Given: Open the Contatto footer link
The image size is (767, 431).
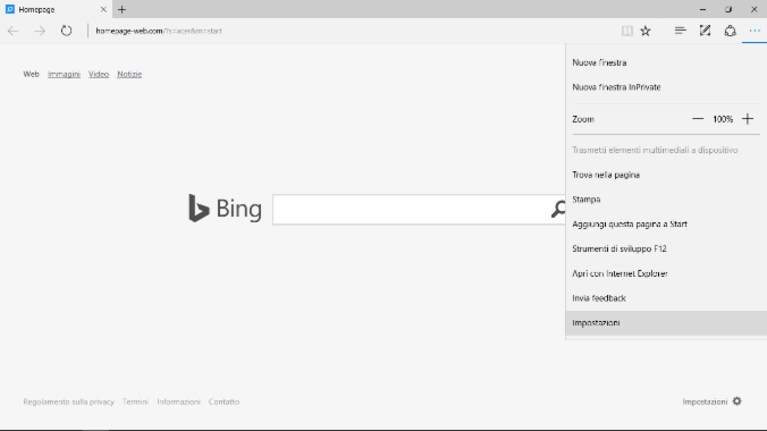Looking at the screenshot, I should pyautogui.click(x=224, y=402).
